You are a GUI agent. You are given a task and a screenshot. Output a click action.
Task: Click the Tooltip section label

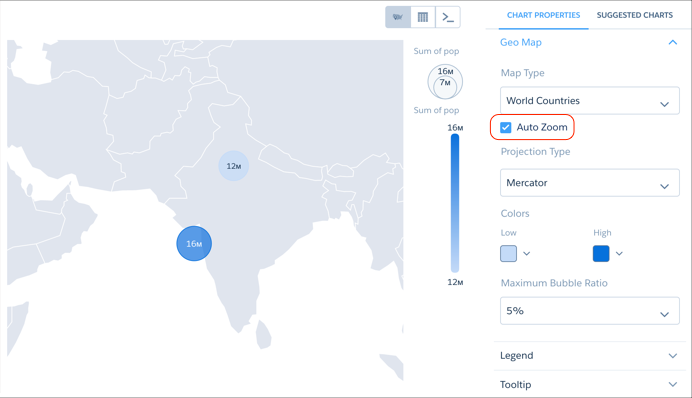[515, 385]
